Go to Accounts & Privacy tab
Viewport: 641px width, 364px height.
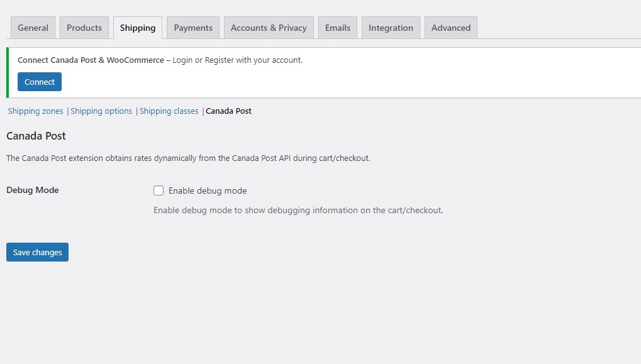pos(269,28)
